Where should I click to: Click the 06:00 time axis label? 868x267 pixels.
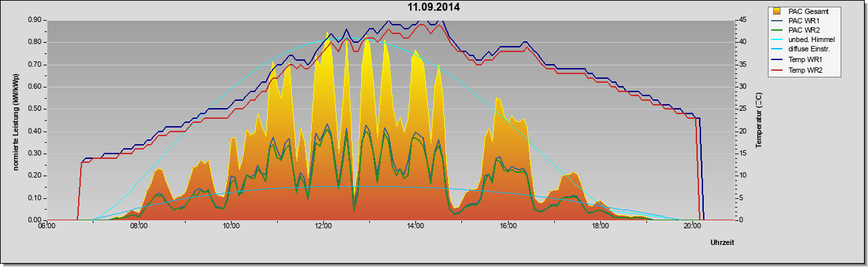click(x=47, y=226)
